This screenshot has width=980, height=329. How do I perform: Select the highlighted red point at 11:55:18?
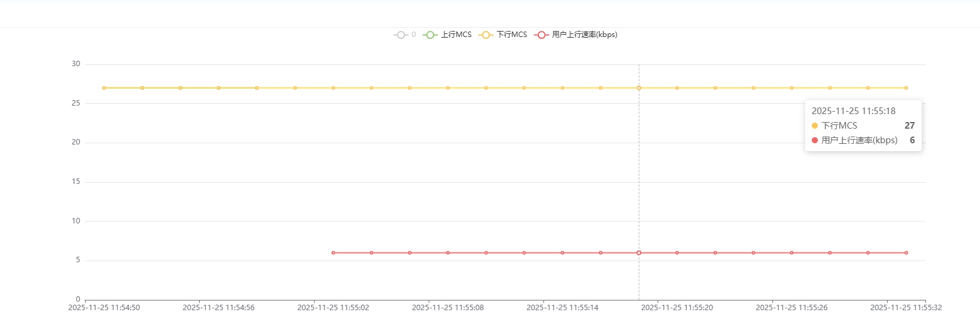click(639, 253)
